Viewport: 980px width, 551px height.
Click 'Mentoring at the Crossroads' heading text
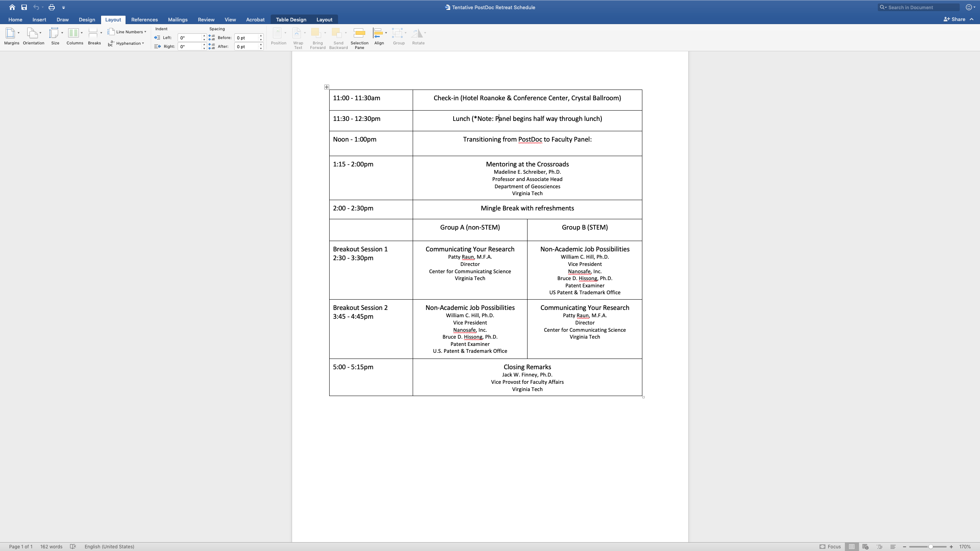coord(527,164)
